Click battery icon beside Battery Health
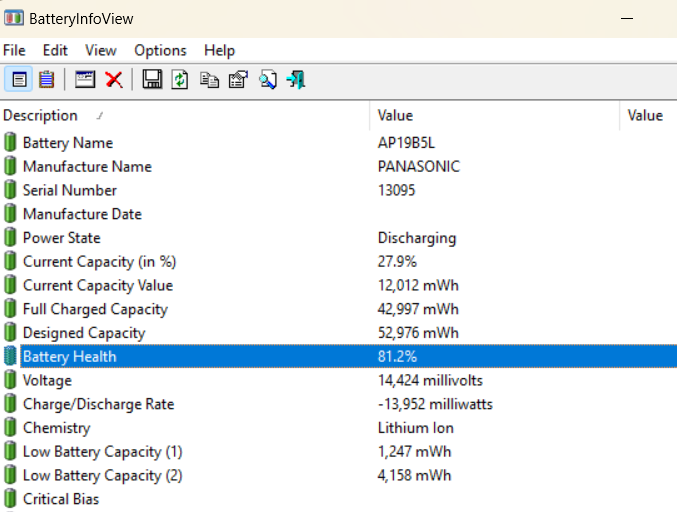 (x=10, y=356)
